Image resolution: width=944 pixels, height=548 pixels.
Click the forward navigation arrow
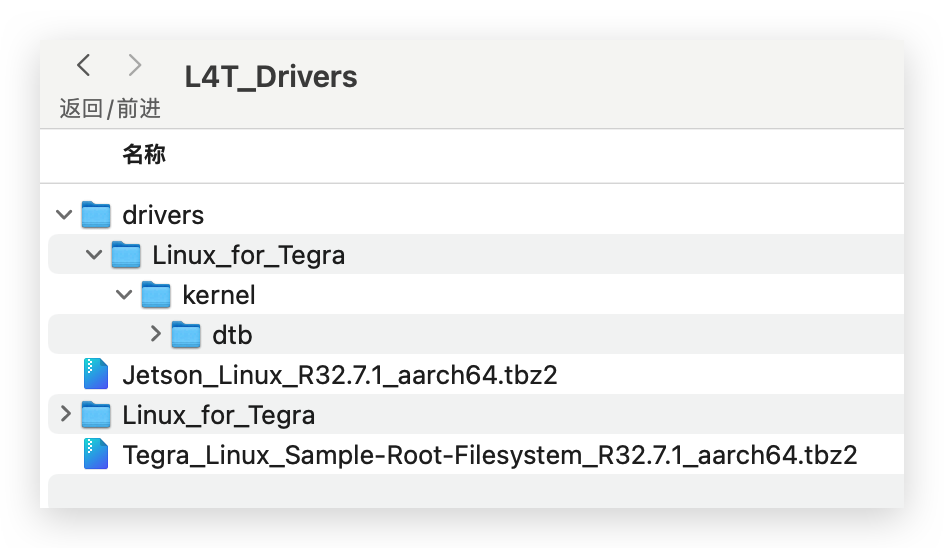135,65
